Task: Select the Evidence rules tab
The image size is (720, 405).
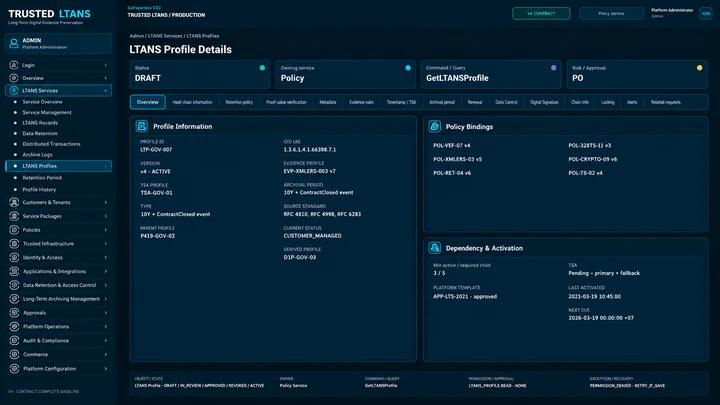Action: click(x=361, y=102)
